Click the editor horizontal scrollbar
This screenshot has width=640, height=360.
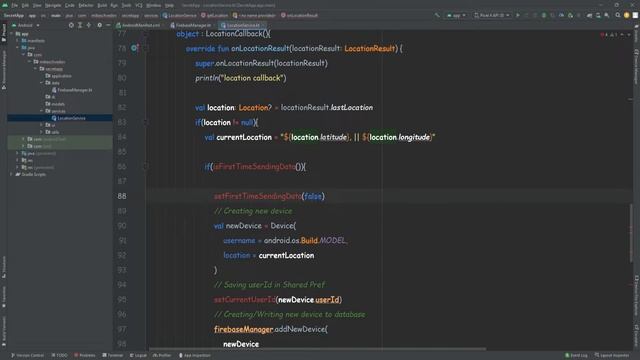pos(318,349)
